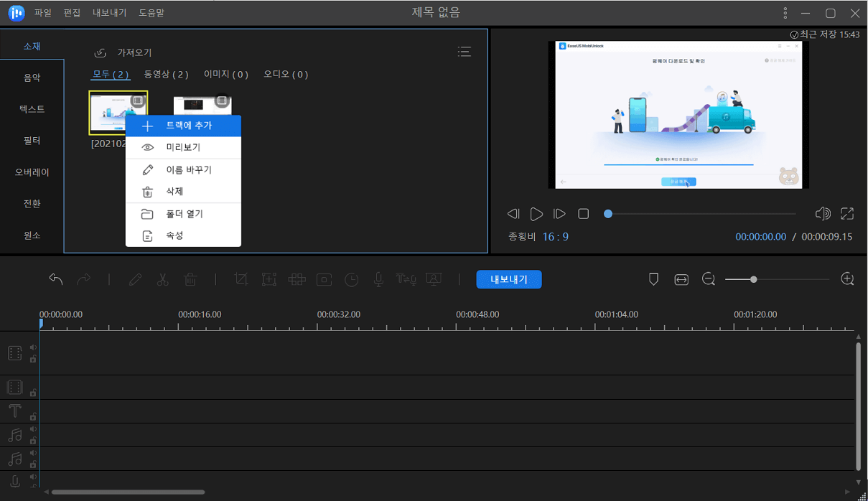Click the scissors split icon

(162, 280)
